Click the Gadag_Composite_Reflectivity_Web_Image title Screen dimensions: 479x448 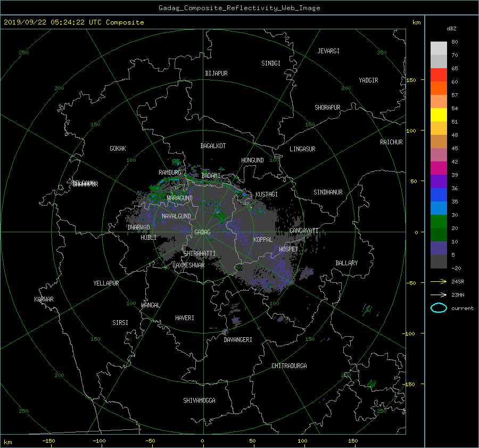239,8
